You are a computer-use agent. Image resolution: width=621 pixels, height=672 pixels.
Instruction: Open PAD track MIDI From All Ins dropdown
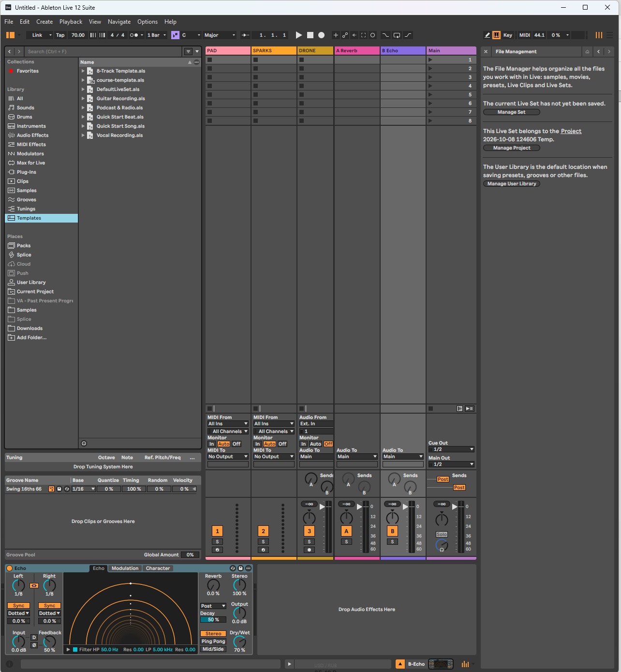228,424
